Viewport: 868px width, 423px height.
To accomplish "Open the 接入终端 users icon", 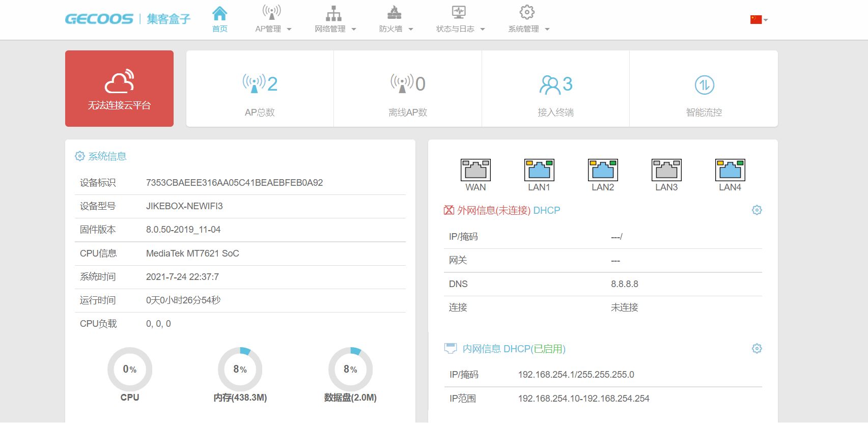I will point(549,84).
